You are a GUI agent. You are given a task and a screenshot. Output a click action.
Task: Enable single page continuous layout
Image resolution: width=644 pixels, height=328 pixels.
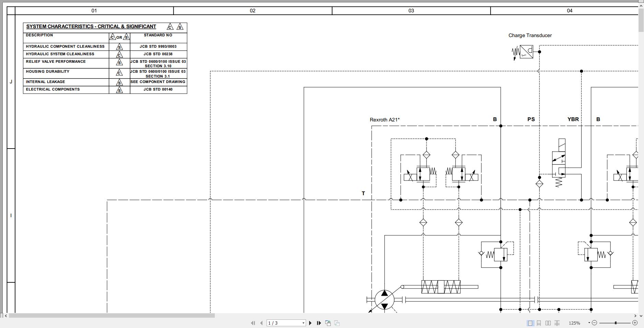point(539,323)
